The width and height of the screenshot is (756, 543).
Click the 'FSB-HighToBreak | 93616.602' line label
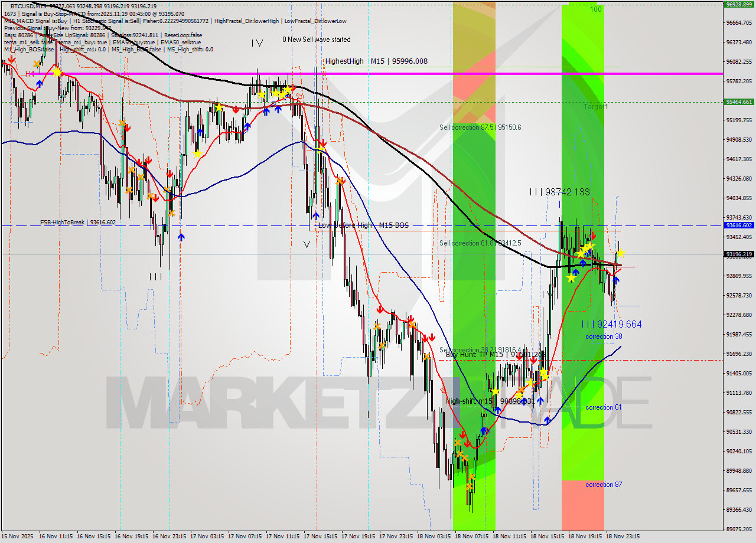77,223
